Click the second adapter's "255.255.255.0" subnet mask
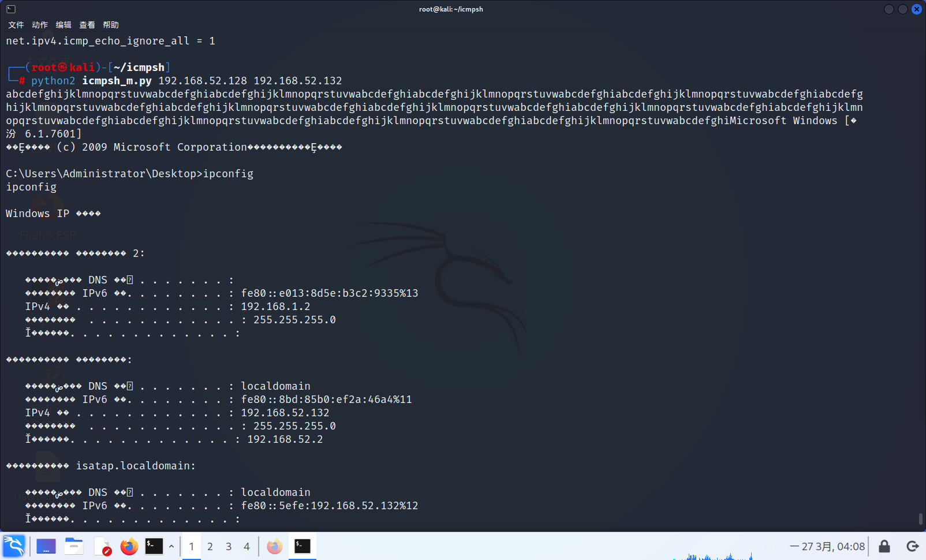The height and width of the screenshot is (560, 926). pos(295,426)
